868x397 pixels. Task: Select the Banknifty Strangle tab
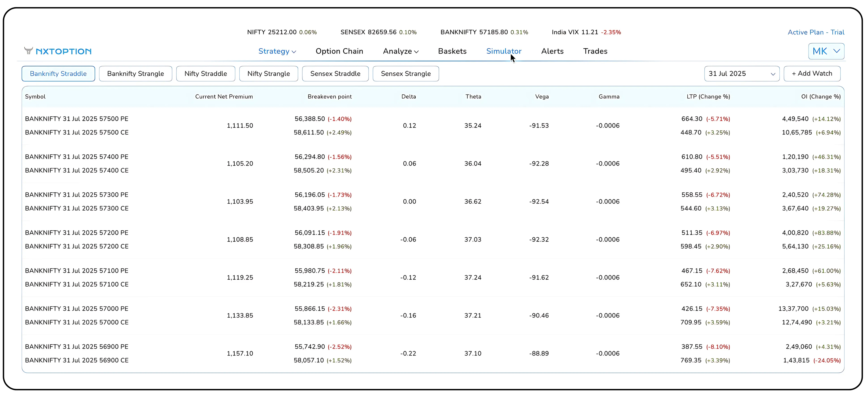click(x=135, y=74)
